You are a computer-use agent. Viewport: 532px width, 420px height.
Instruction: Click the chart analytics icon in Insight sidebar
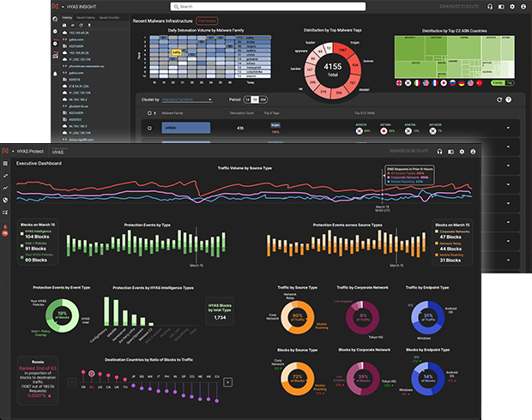pos(55,55)
